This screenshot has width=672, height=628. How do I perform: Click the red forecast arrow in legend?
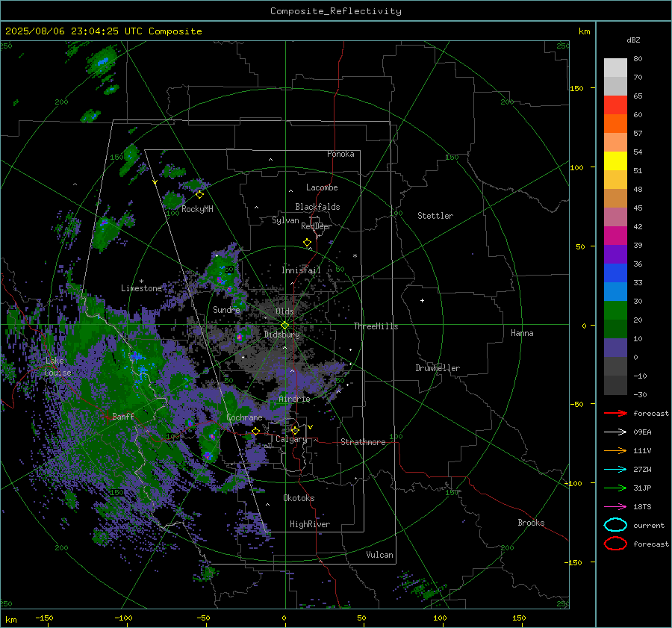pyautogui.click(x=615, y=413)
